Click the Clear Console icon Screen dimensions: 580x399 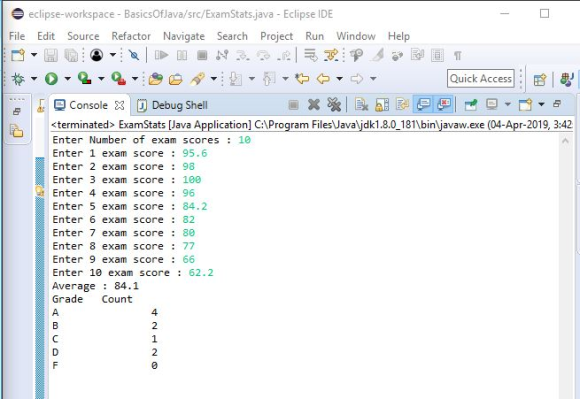click(361, 105)
